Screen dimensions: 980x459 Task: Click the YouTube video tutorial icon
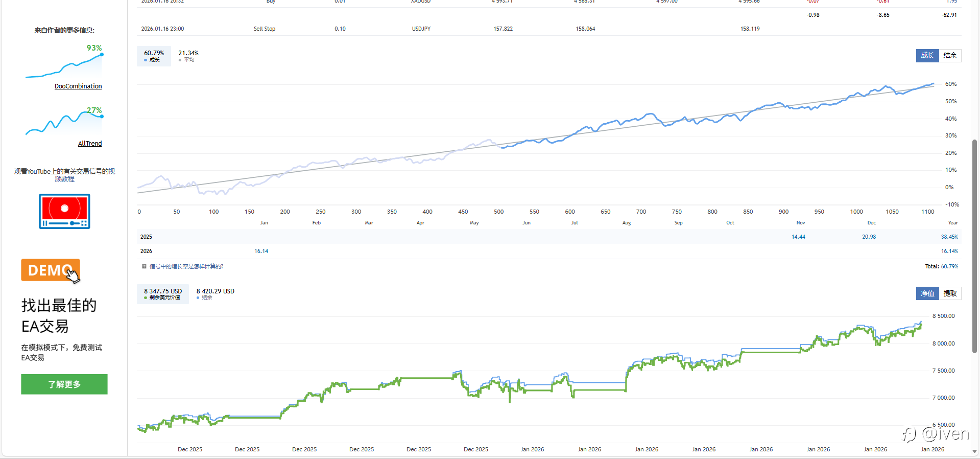pyautogui.click(x=64, y=211)
